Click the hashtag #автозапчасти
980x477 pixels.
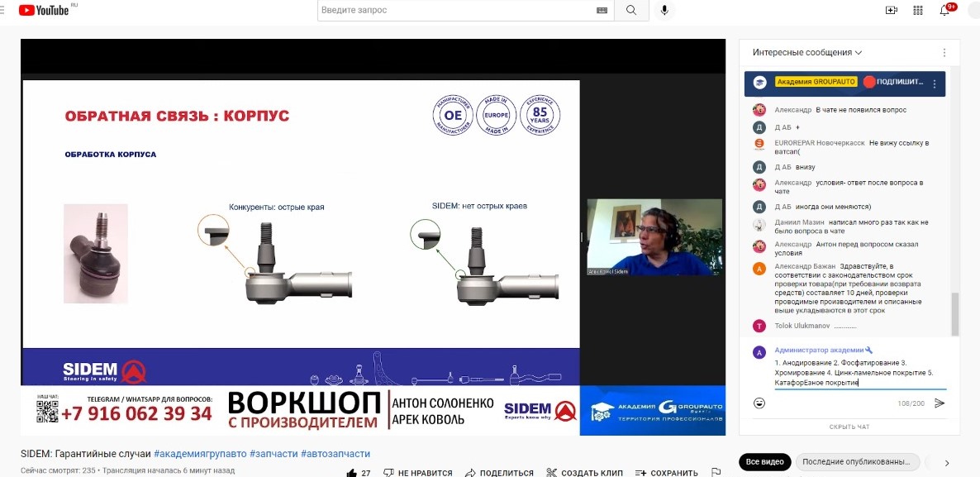(335, 454)
